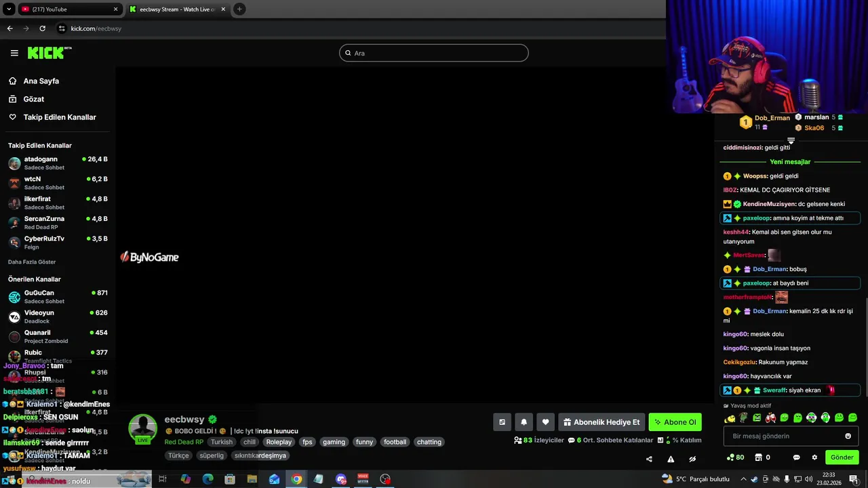Open the Gözat browse page
868x488 pixels.
pos(26,99)
